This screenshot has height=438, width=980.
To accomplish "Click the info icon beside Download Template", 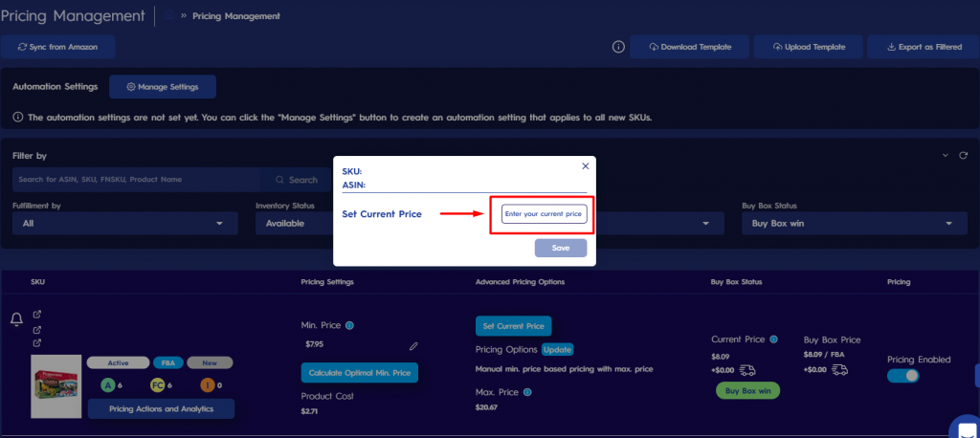I will pos(618,47).
